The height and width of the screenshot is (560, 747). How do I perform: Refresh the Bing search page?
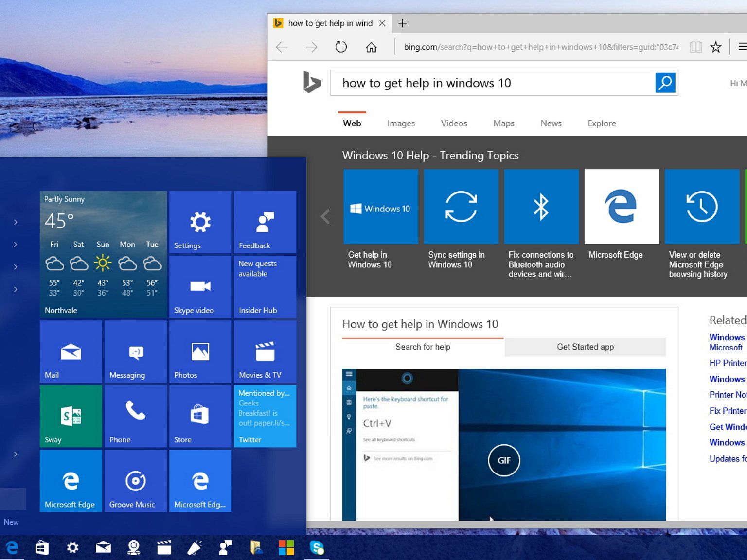(x=341, y=47)
